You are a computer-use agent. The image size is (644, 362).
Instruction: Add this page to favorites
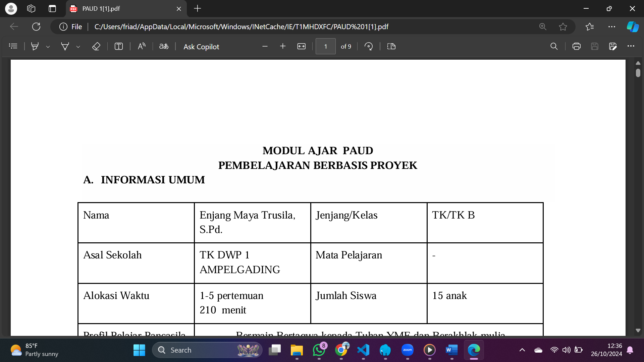click(563, 26)
